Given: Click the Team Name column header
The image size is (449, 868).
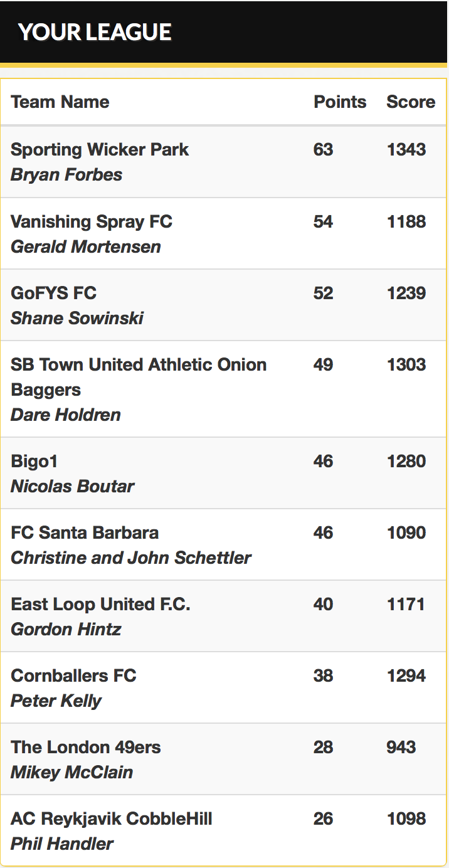Looking at the screenshot, I should pyautogui.click(x=60, y=102).
